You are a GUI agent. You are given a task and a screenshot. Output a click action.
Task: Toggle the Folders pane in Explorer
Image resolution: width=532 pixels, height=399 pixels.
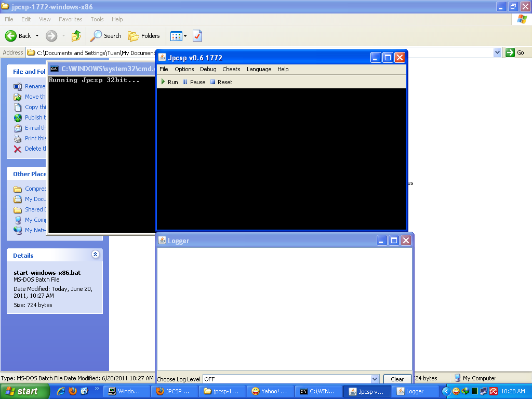pos(144,36)
